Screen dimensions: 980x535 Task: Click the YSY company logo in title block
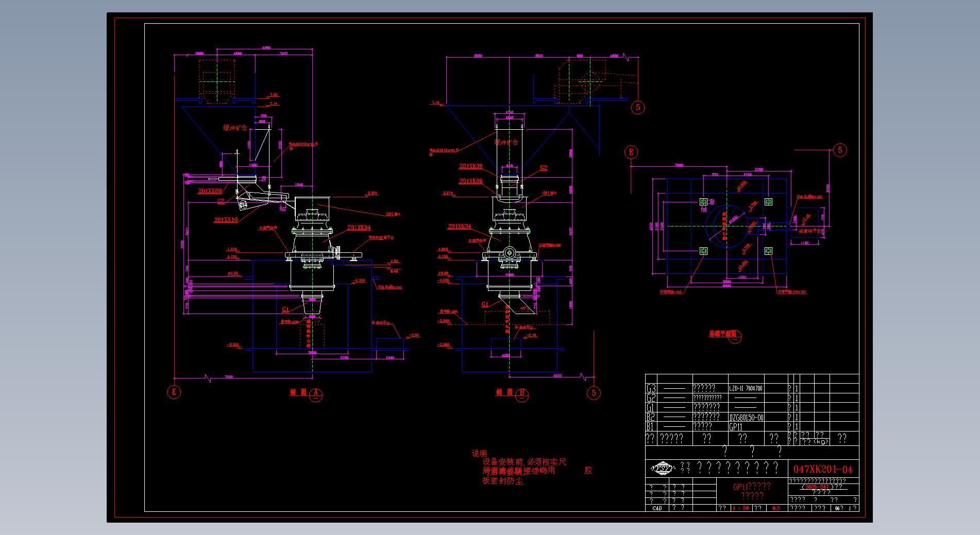662,468
